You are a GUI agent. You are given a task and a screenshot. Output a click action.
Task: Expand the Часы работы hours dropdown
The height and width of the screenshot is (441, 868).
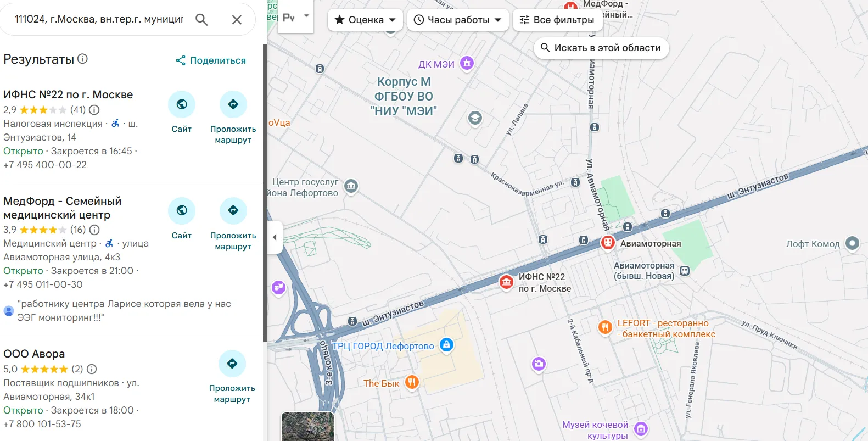pyautogui.click(x=458, y=20)
